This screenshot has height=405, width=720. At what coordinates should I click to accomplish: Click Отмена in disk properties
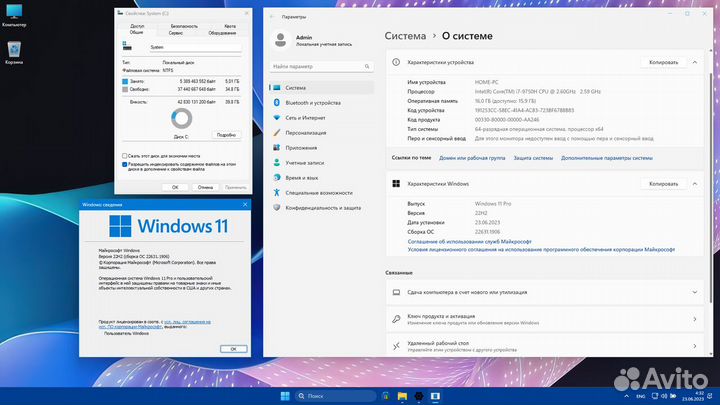[205, 187]
